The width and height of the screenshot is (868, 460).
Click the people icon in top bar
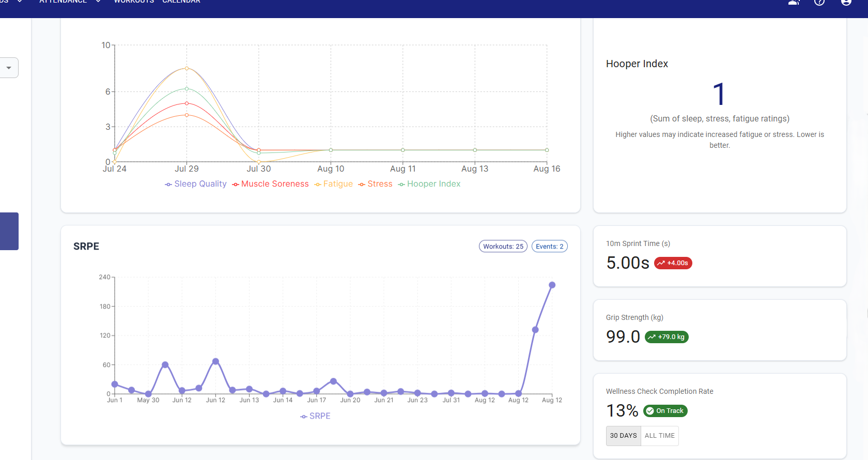click(794, 2)
